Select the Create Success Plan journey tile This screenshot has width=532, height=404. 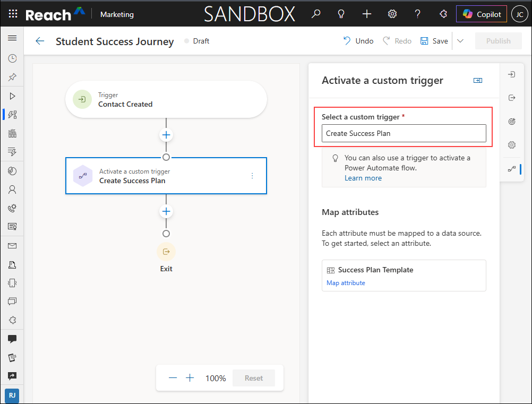coord(166,176)
